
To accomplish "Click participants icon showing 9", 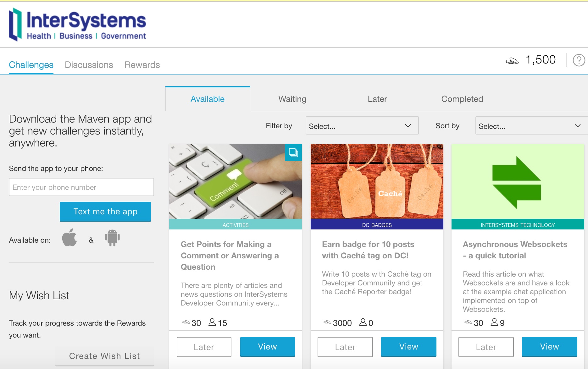I will point(494,322).
